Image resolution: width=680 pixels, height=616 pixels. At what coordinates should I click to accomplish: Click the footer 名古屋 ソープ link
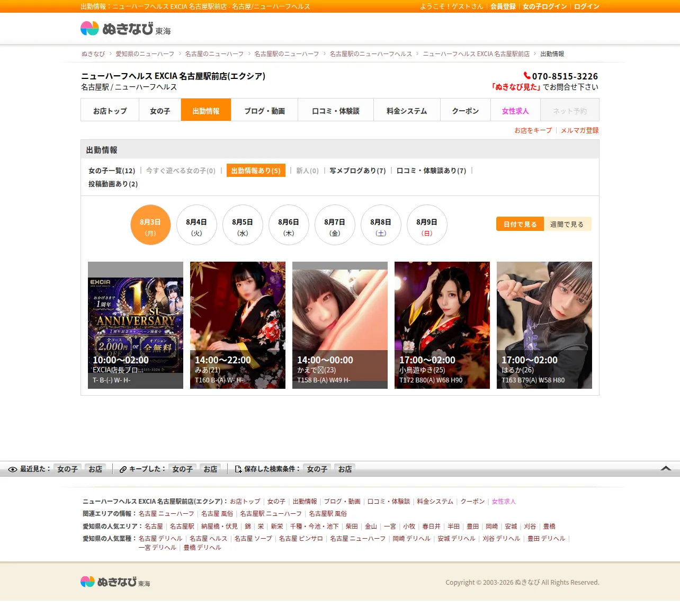click(x=253, y=539)
